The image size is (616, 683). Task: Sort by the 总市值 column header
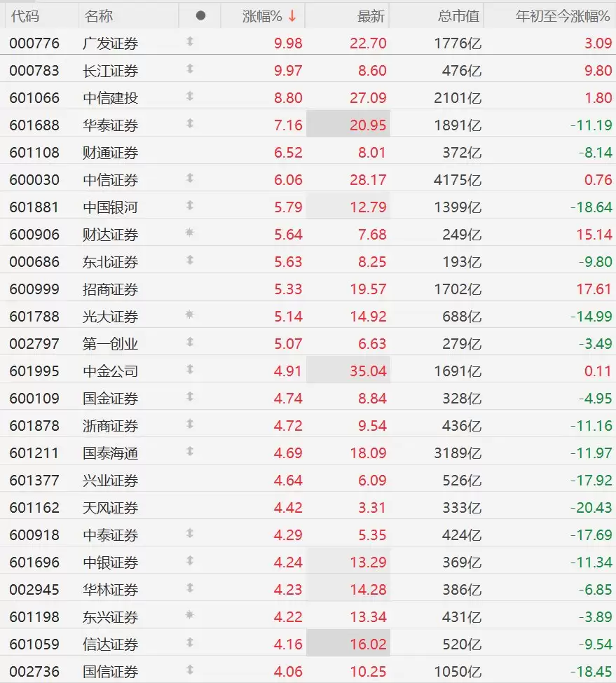(x=459, y=16)
